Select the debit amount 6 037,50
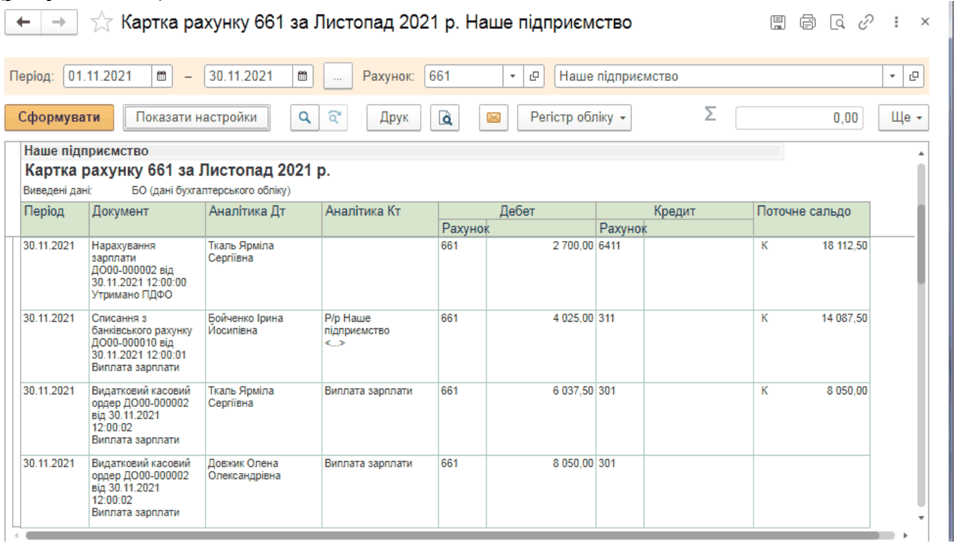 pyautogui.click(x=541, y=418)
